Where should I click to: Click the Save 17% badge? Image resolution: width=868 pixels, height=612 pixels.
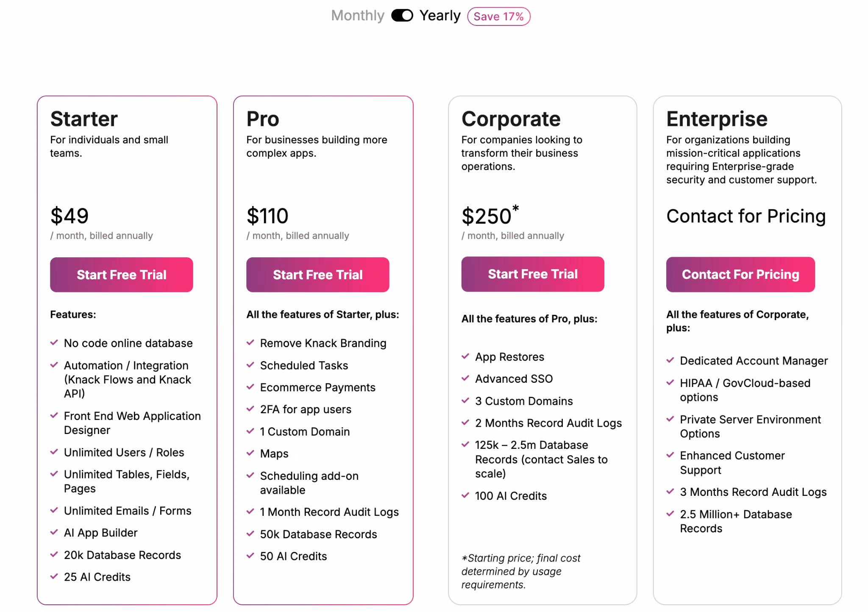499,17
